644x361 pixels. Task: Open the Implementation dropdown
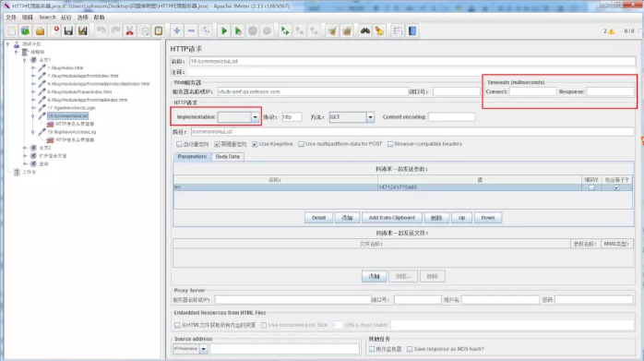pyautogui.click(x=255, y=117)
